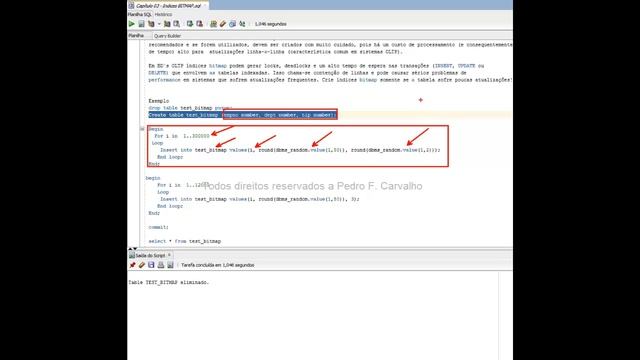The height and width of the screenshot is (360, 640).
Task: Save the script output with diskette icon
Action: [x=151, y=265]
